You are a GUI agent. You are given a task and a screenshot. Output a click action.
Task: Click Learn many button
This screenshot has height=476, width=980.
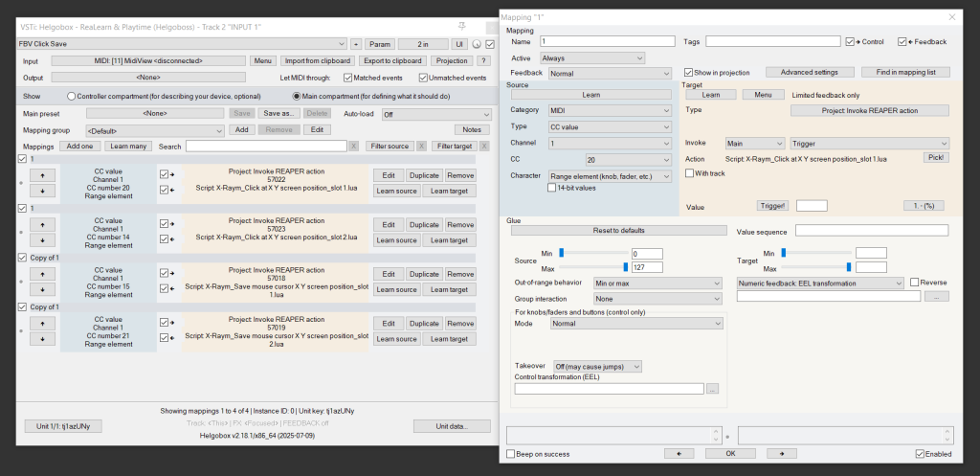(128, 147)
